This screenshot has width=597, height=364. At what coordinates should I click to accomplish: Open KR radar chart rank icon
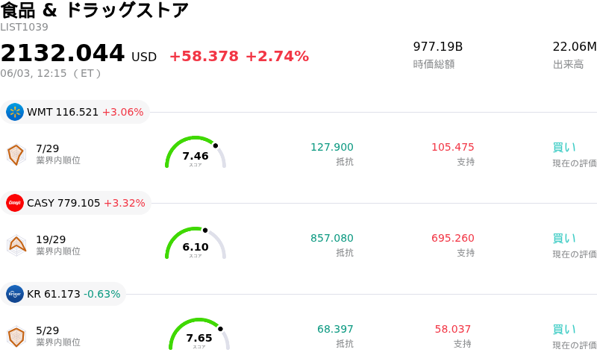16,336
